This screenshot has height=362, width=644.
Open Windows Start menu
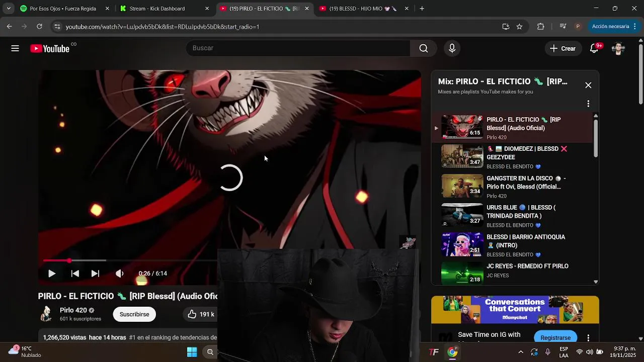coord(192,352)
